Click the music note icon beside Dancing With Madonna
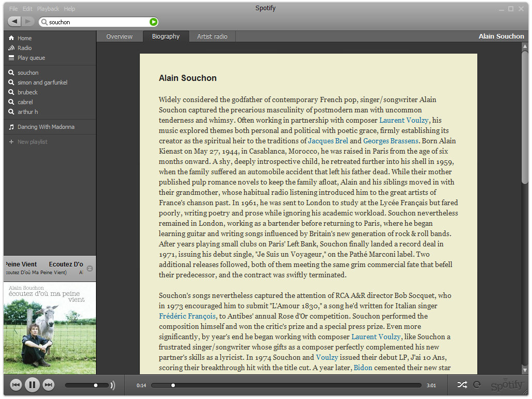This screenshot has height=399, width=532. pyautogui.click(x=11, y=127)
